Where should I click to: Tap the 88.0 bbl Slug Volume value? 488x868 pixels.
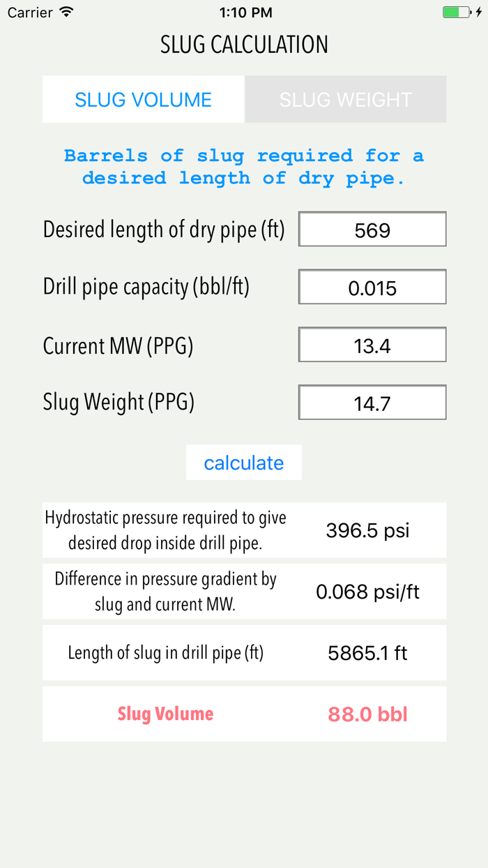tap(367, 714)
